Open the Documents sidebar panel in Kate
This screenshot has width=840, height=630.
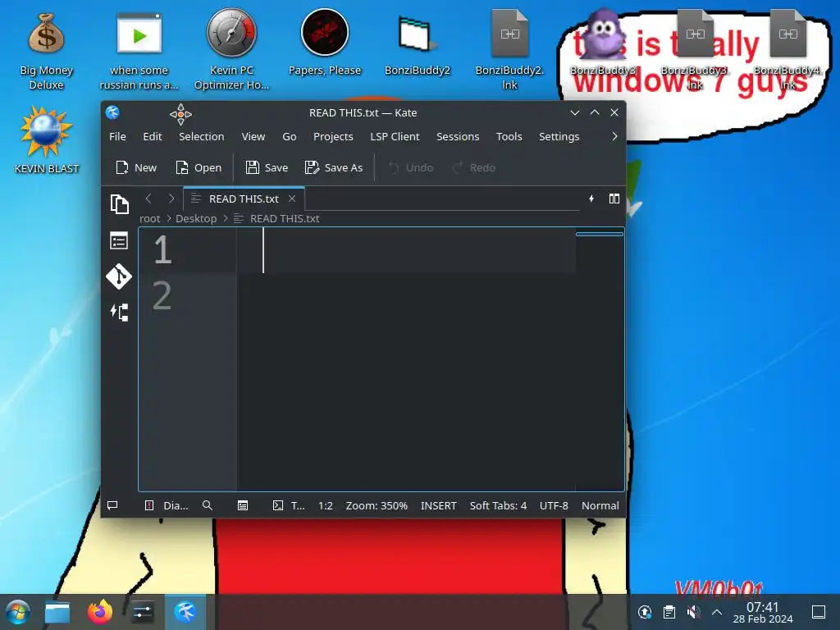(x=119, y=204)
